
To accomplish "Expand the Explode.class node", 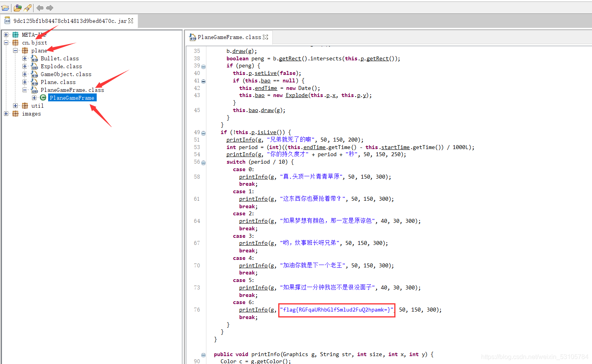I will 25,66.
